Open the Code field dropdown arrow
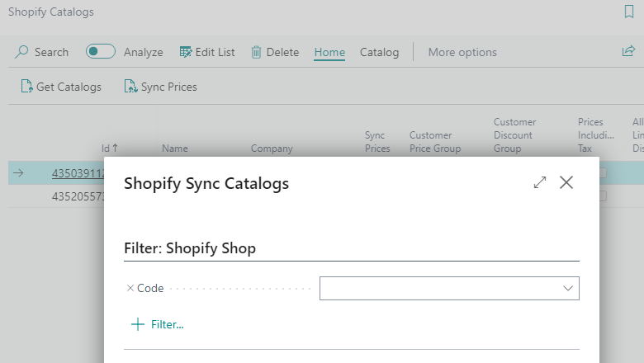 tap(567, 288)
